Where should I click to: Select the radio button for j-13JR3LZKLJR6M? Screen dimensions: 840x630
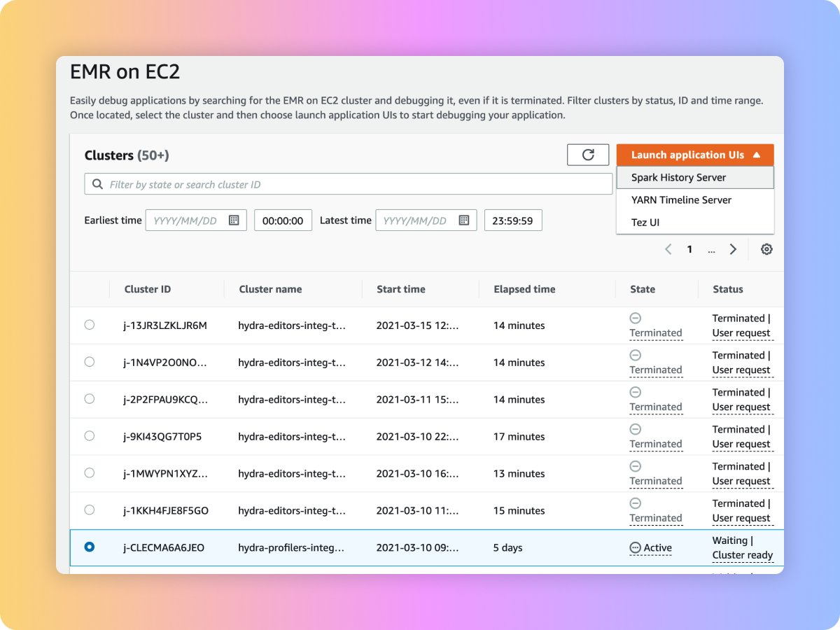click(x=89, y=325)
